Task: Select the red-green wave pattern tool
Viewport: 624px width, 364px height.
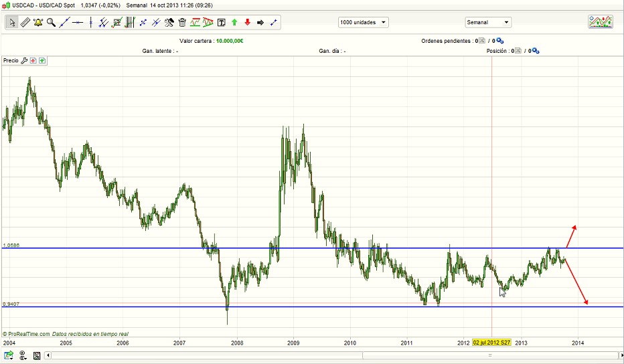Action: coord(195,23)
